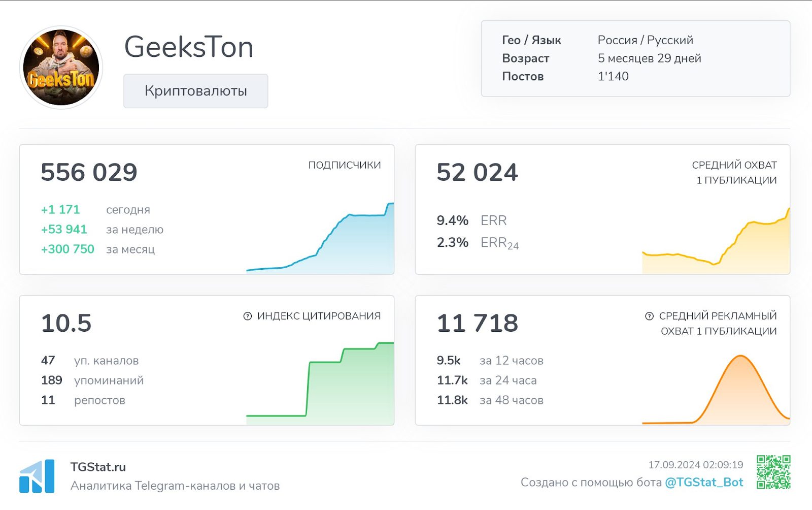Click the GeeksTon channel avatar
Screen dimensions: 812x510
[61, 68]
